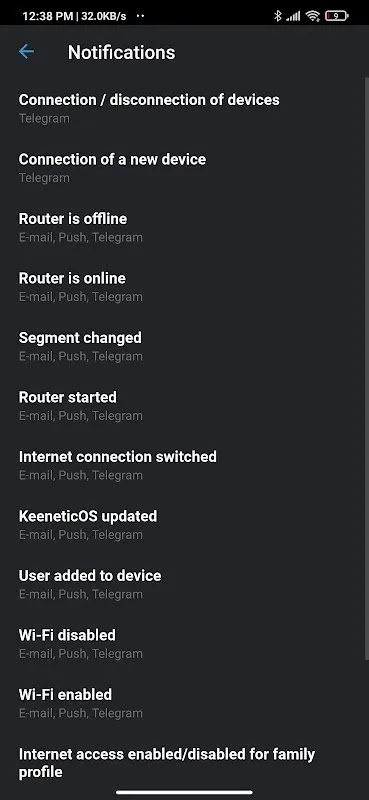Open Wi-Fi enabled notification settings
369x800 pixels.
point(184,703)
